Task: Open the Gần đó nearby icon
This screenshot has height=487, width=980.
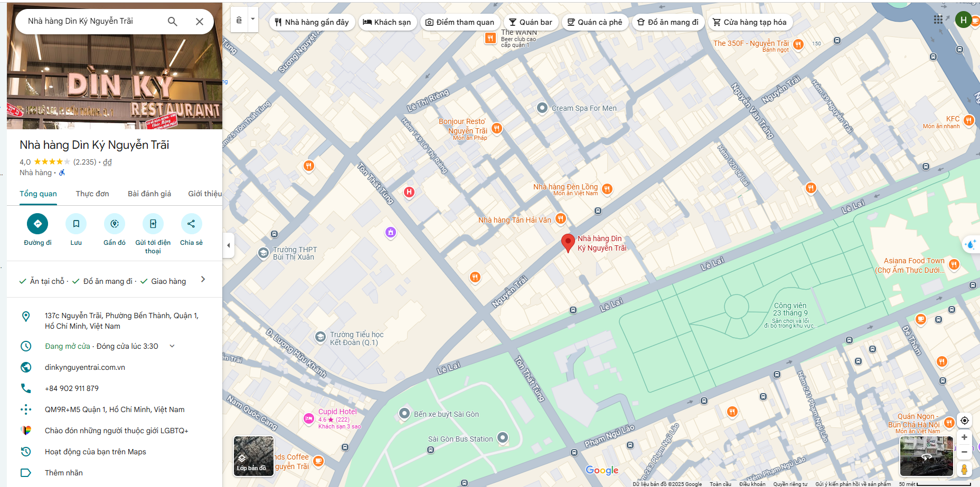Action: click(x=115, y=224)
